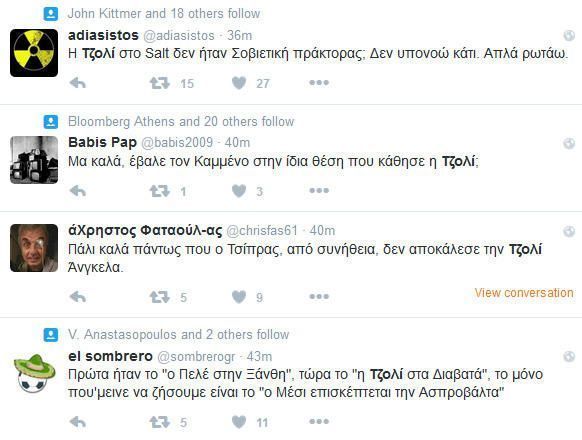The image size is (582, 440).
Task: Open more options on Babis Pap tweet
Action: pos(319,190)
